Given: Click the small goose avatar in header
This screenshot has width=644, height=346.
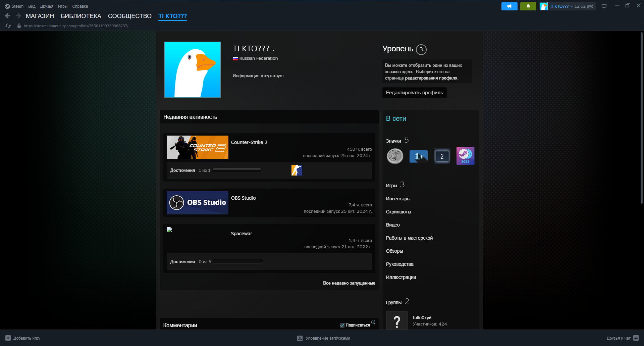Looking at the screenshot, I should pyautogui.click(x=544, y=6).
